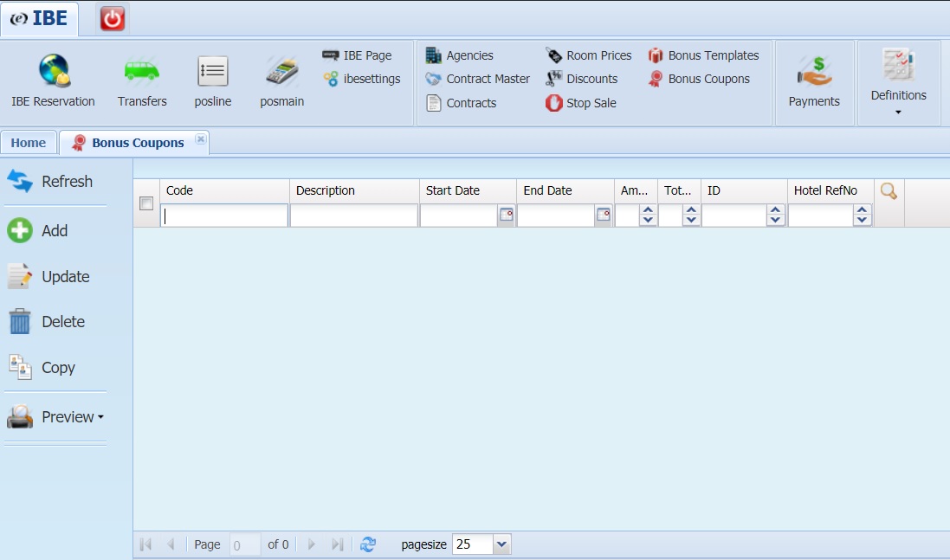950x560 pixels.
Task: Expand the pagesize dropdown
Action: click(x=501, y=544)
